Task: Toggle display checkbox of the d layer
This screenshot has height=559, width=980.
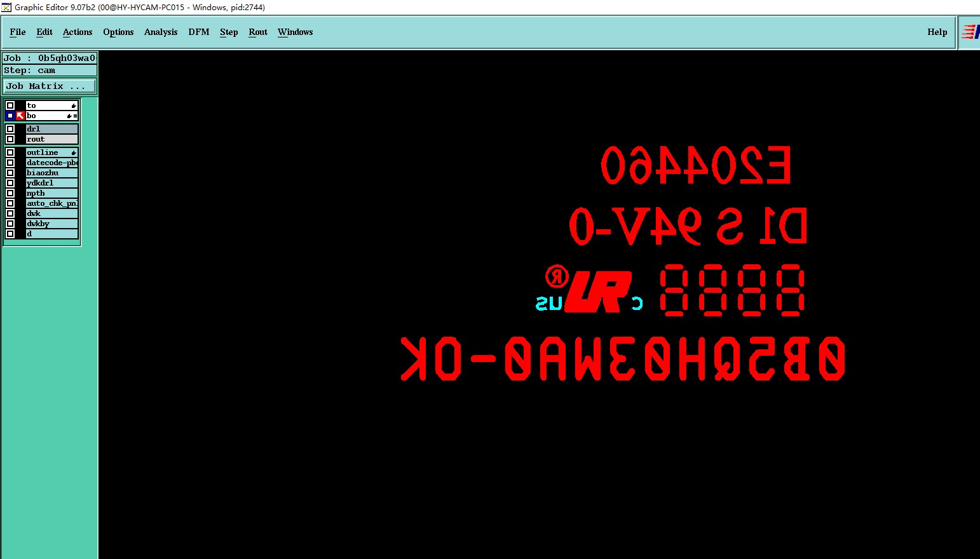Action: (10, 234)
